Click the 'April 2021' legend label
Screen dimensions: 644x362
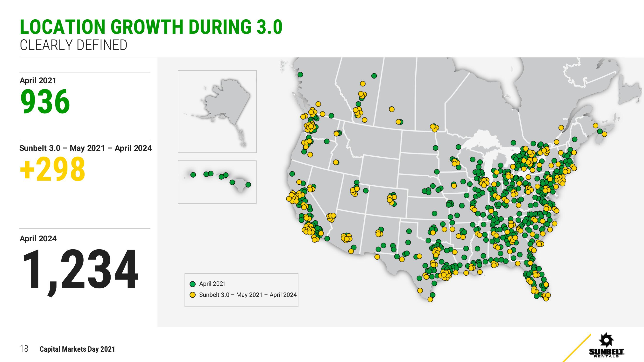212,284
